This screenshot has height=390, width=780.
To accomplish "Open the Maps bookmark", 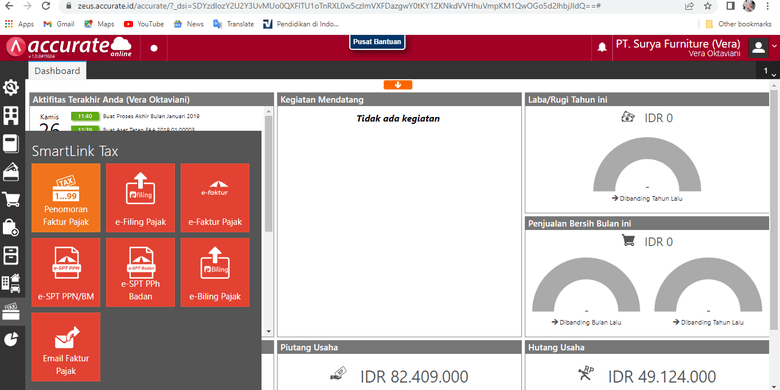I will (x=99, y=24).
